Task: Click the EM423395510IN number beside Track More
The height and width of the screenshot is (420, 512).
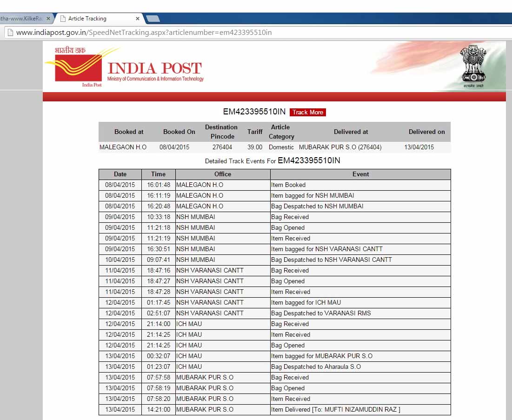Action: click(254, 112)
